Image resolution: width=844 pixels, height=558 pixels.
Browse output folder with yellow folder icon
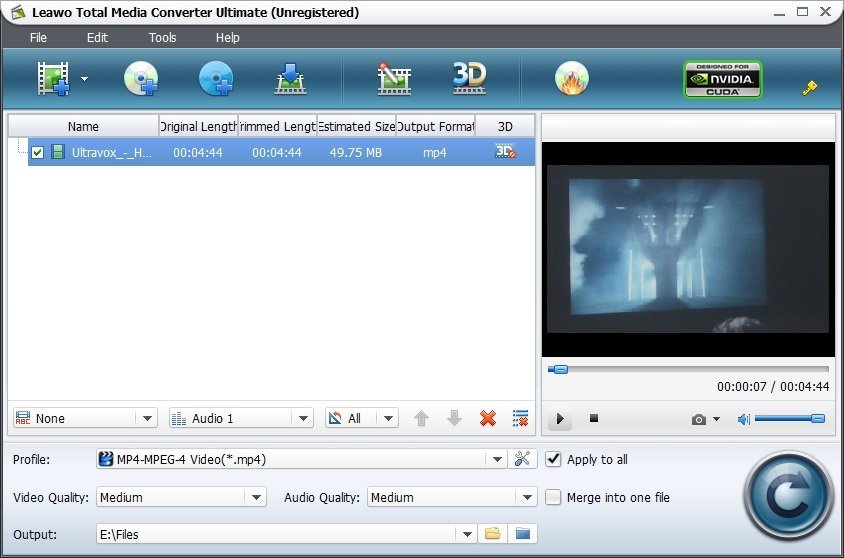(x=493, y=534)
